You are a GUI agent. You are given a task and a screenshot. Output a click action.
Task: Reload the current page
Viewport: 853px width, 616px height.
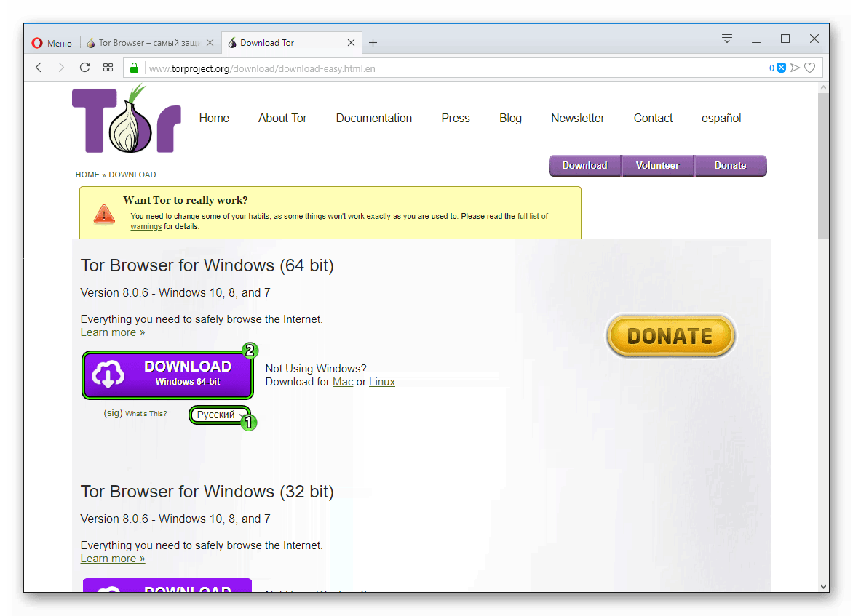[84, 68]
